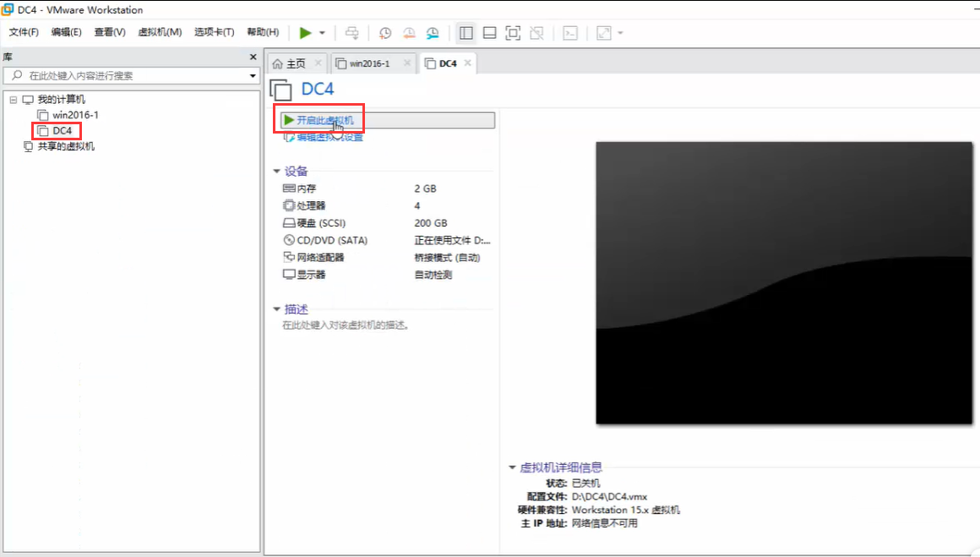The width and height of the screenshot is (980, 557).
Task: Click the config file path D:\DC4\DC4.vmx
Action: [609, 496]
